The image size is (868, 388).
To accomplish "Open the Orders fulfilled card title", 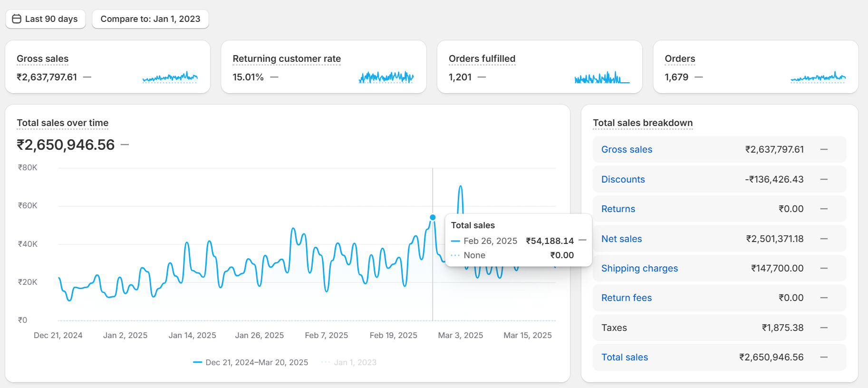I will (x=482, y=59).
